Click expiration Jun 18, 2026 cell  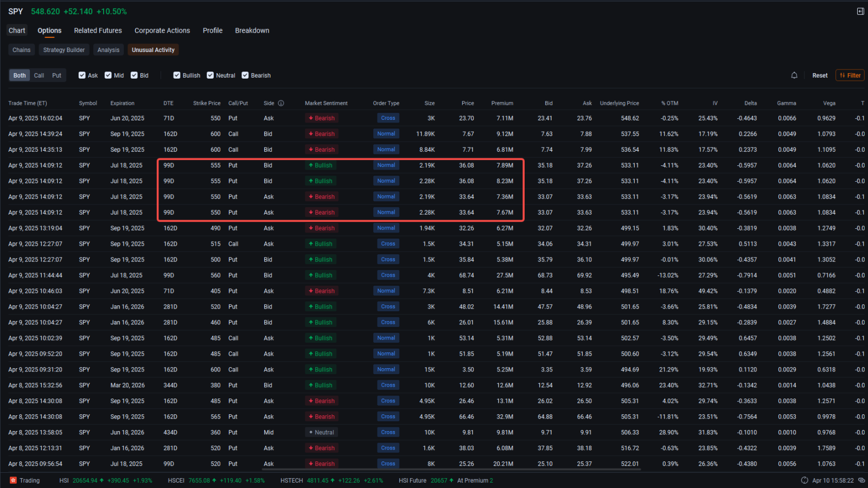[127, 433]
